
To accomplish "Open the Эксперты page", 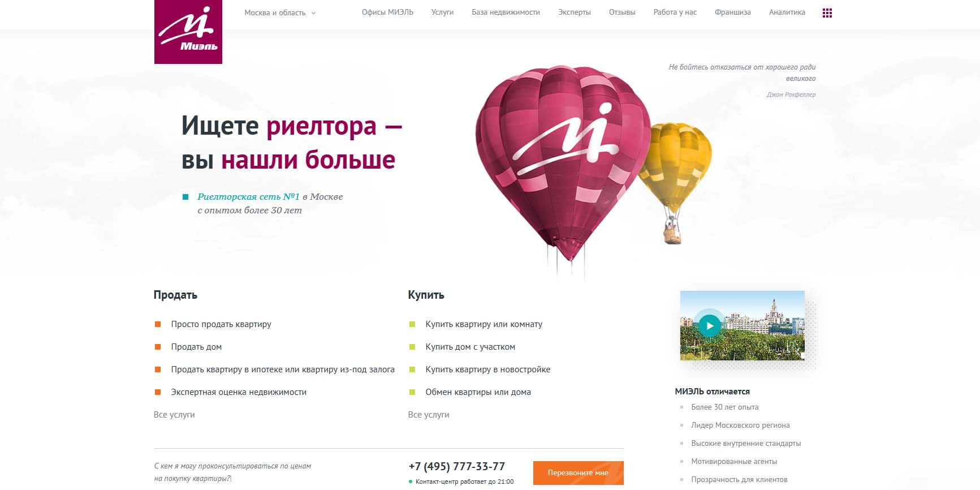I will [574, 12].
